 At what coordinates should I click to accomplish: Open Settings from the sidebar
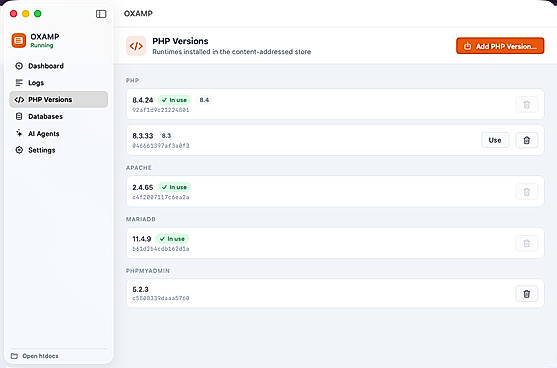(x=59, y=150)
